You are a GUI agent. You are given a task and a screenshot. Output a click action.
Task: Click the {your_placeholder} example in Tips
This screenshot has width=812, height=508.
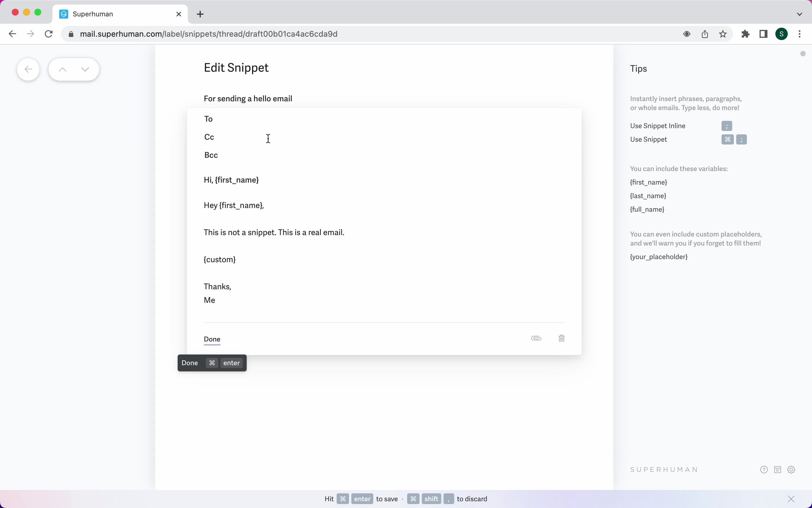pos(659,257)
